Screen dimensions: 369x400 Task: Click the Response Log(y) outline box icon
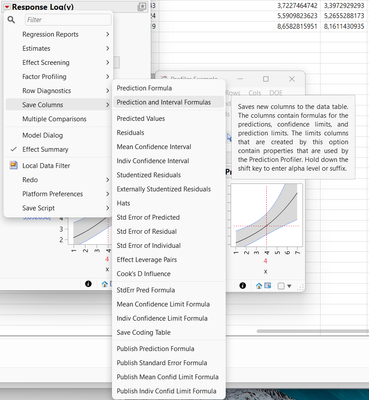point(141,7)
